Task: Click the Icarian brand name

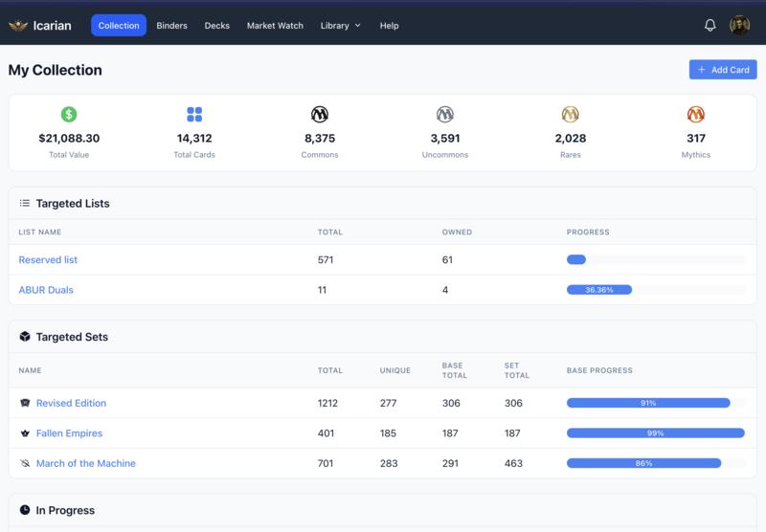Action: 53,26
